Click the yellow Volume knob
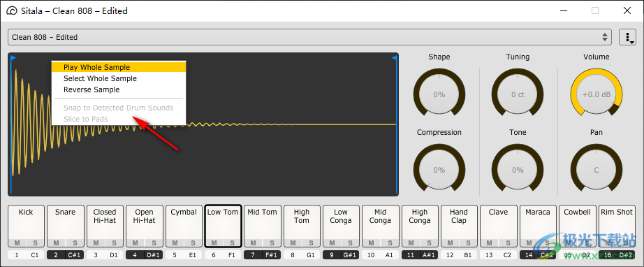 (x=597, y=94)
